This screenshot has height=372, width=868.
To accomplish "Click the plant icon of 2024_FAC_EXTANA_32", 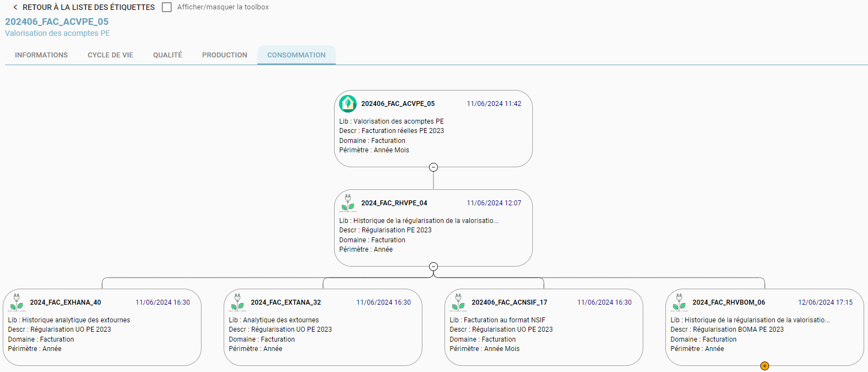I will pos(237,302).
